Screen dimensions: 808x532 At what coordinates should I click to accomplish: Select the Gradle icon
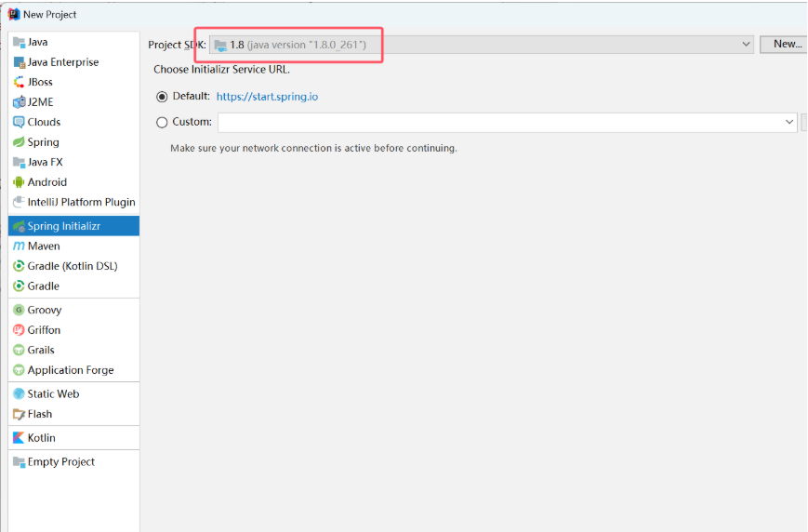coord(20,286)
